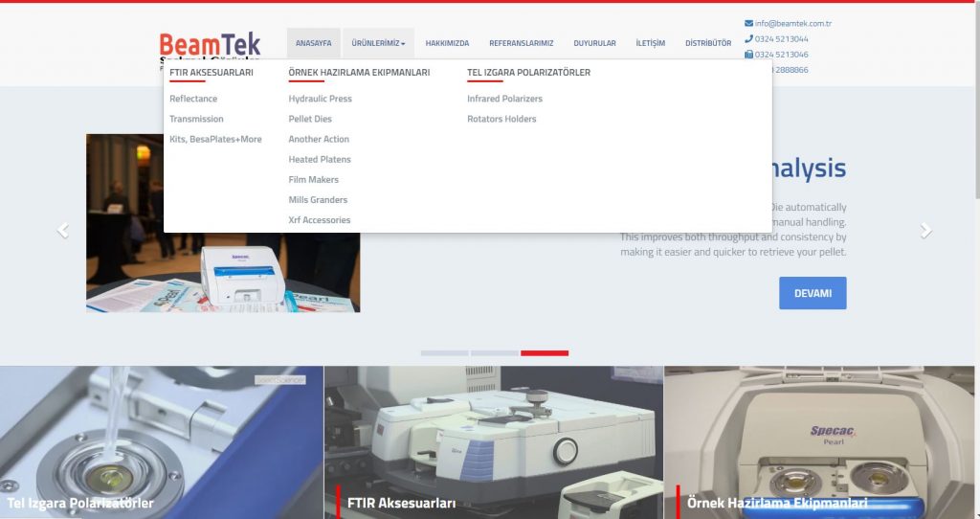
Task: Select Another Action entry
Action: click(319, 140)
